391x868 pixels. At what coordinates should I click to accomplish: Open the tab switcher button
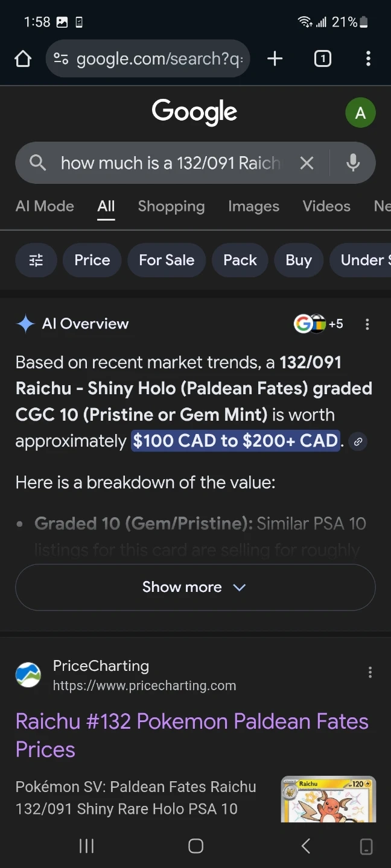[x=323, y=58]
